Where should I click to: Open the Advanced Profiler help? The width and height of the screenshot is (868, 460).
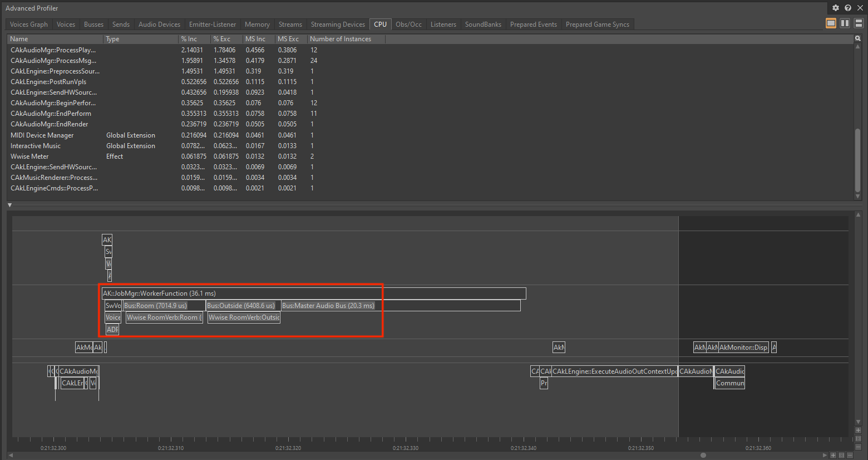pos(847,8)
